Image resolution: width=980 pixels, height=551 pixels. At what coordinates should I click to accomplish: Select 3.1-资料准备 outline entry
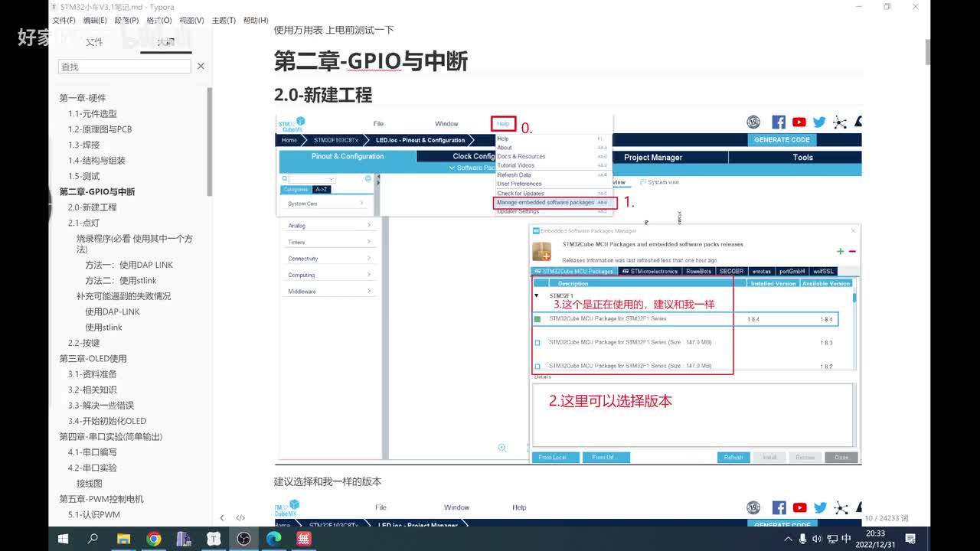pos(93,374)
